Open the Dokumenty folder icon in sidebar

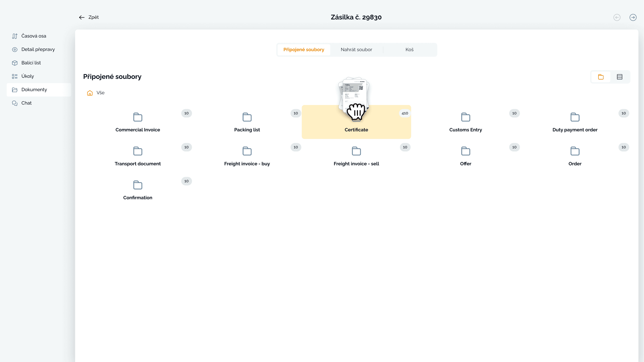(15, 89)
